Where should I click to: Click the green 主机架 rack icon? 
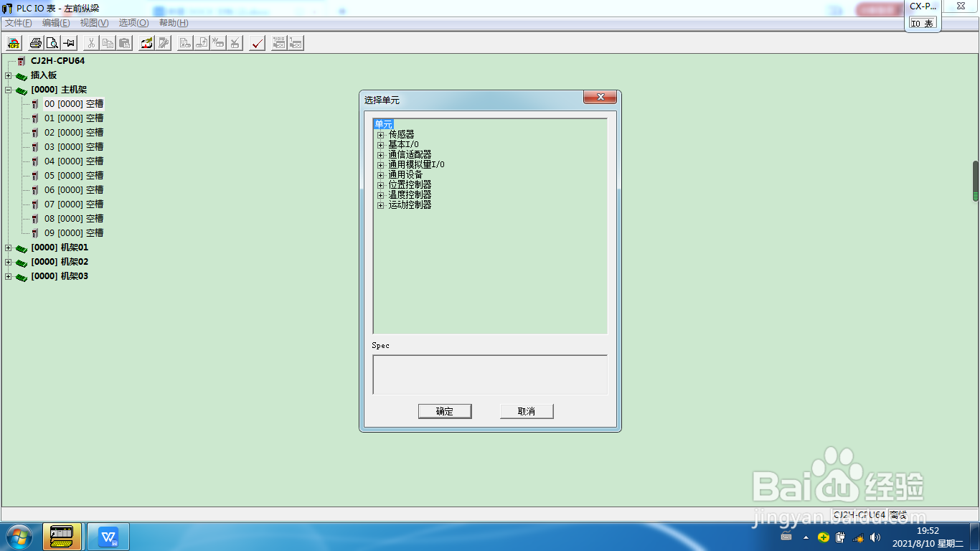point(22,90)
